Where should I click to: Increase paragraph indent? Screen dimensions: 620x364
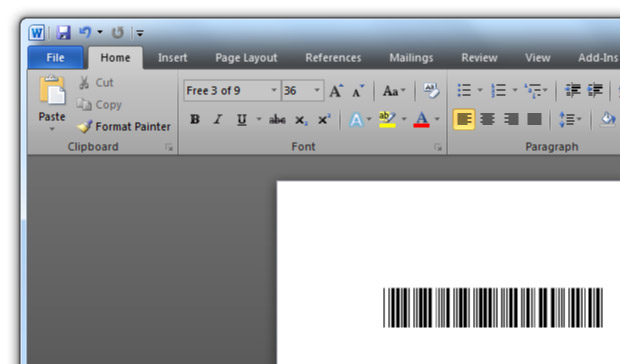pyautogui.click(x=595, y=91)
